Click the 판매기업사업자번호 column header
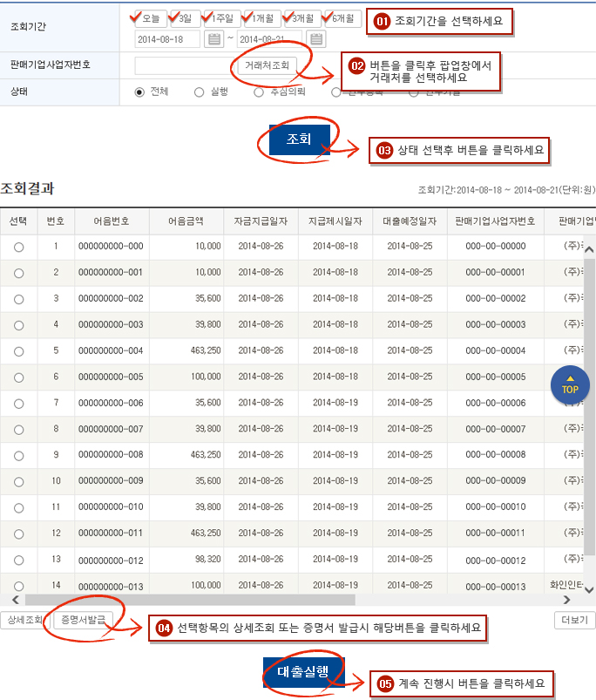This screenshot has width=596, height=700. [x=495, y=221]
